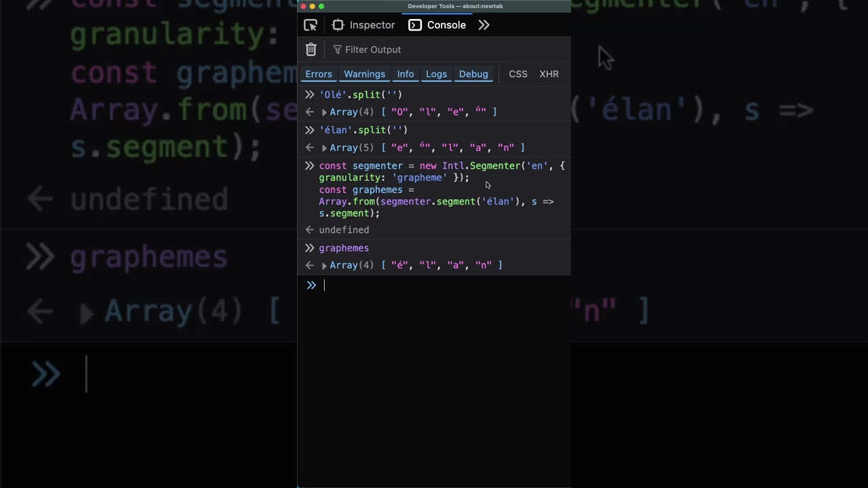
Task: Clear console output with trash icon
Action: tap(311, 49)
